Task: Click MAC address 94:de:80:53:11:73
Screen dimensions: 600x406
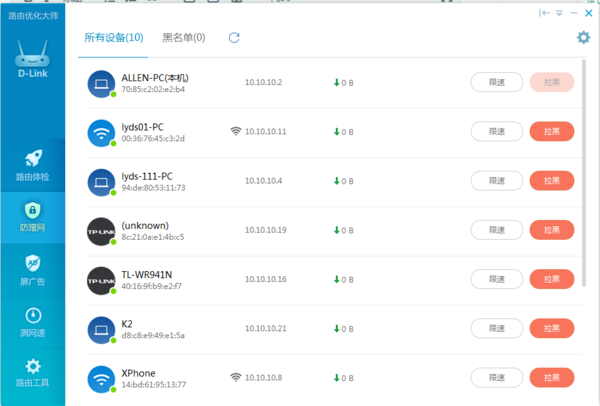Action: pos(153,188)
